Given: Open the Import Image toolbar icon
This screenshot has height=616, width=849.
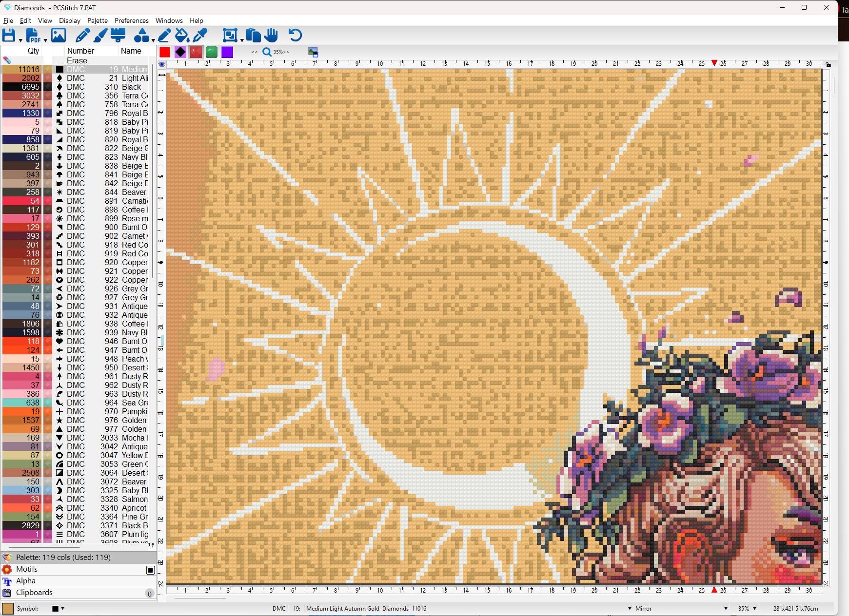Looking at the screenshot, I should pyautogui.click(x=59, y=35).
